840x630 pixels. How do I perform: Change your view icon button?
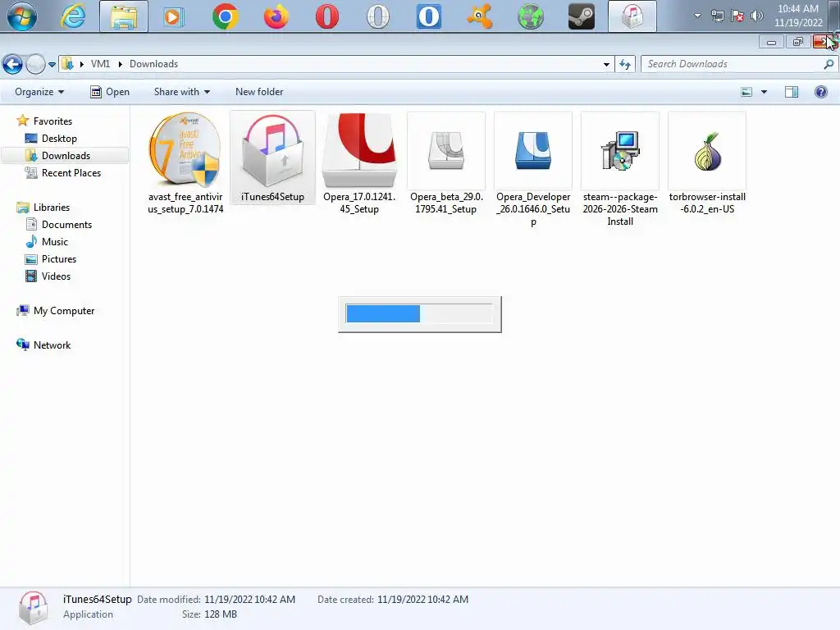(746, 92)
